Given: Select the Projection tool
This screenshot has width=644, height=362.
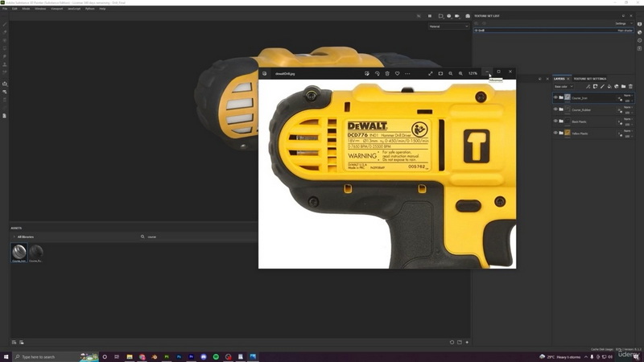Looking at the screenshot, I should tap(5, 41).
